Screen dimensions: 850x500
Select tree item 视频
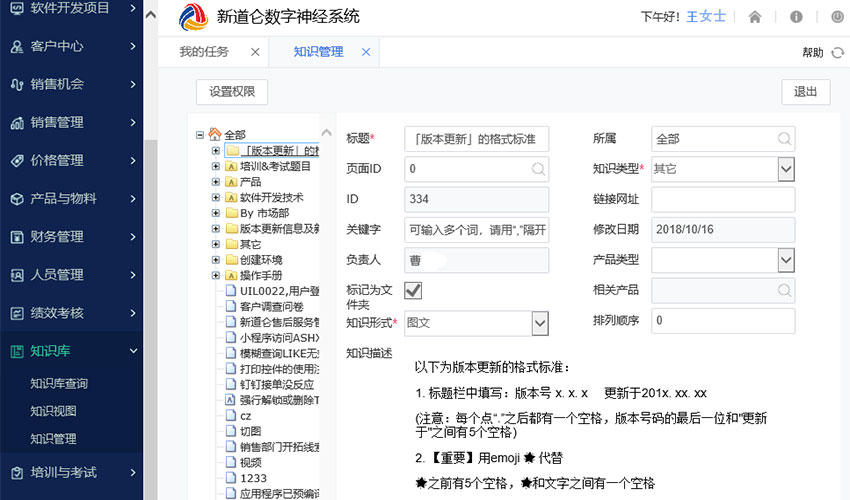250,463
